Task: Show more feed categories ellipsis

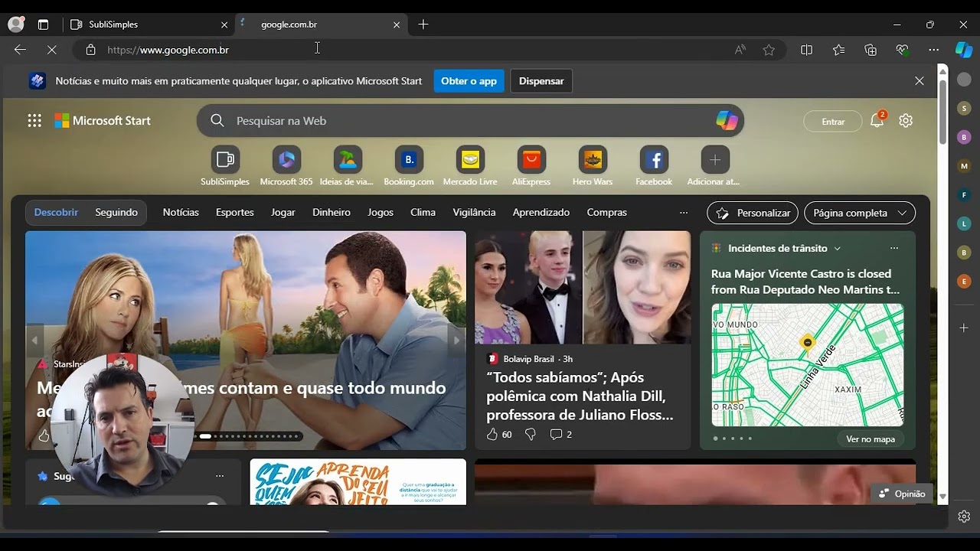Action: (x=684, y=213)
